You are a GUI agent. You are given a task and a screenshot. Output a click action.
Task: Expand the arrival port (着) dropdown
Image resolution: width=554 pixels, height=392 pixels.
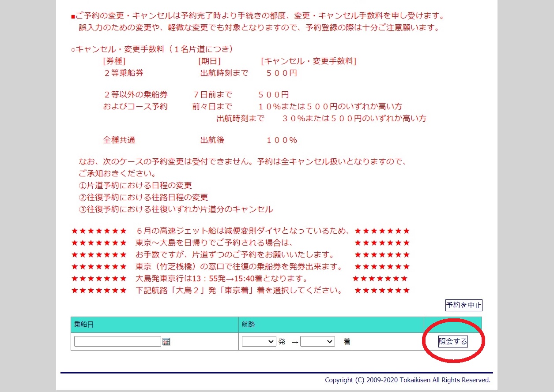(317, 342)
